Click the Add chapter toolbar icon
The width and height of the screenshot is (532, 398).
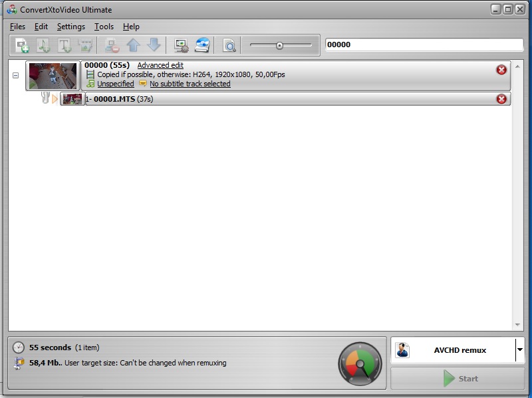85,45
